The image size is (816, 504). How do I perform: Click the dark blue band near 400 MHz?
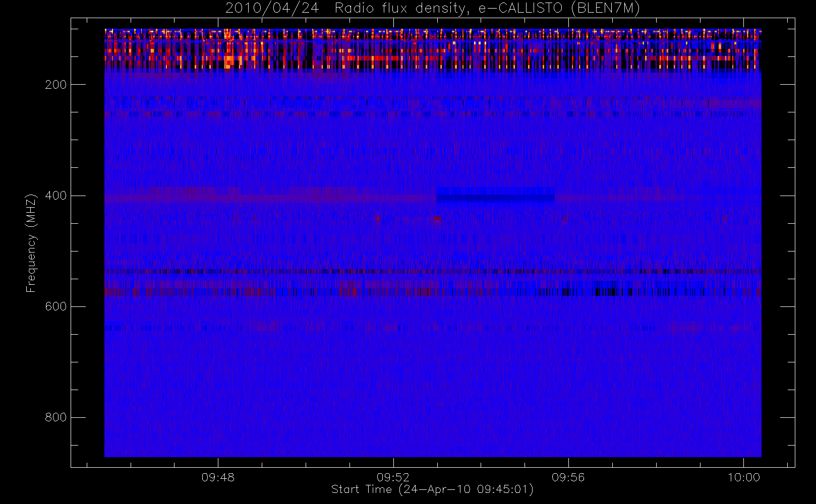[495, 197]
